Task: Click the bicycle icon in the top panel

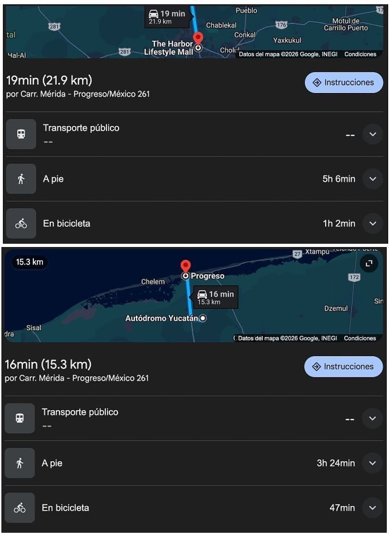Action: click(21, 223)
